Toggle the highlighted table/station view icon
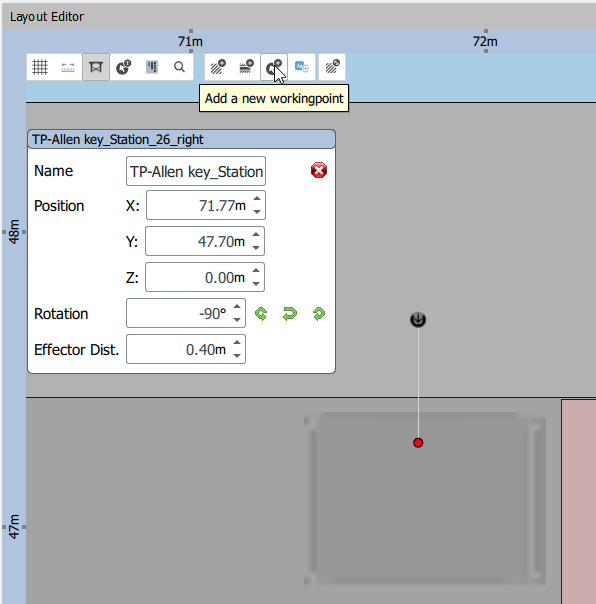The width and height of the screenshot is (596, 604). tap(96, 67)
